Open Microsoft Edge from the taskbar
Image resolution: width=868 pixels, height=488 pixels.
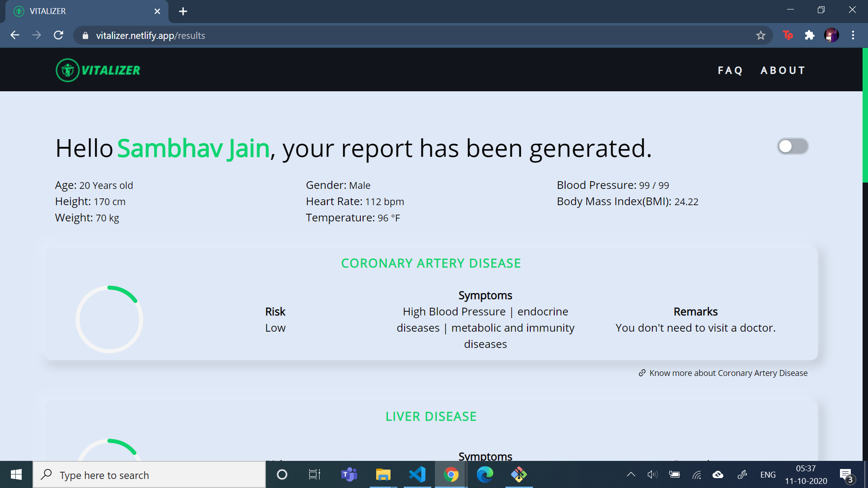click(x=485, y=474)
